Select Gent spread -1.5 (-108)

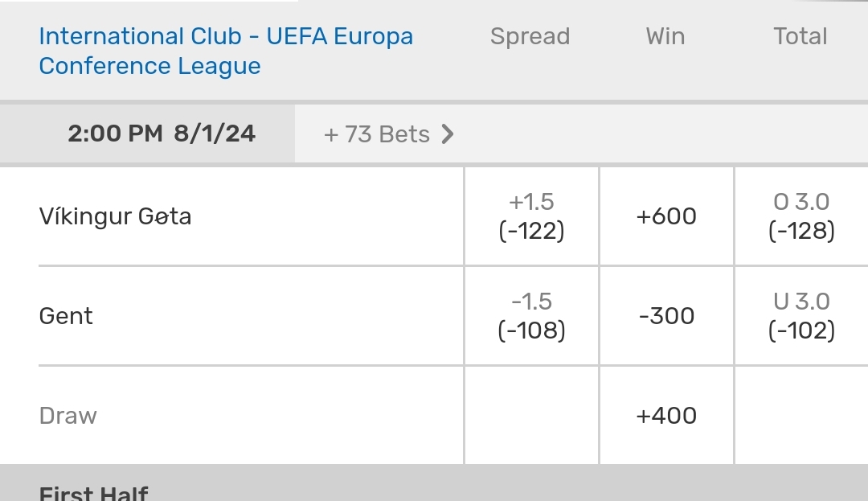[531, 316]
